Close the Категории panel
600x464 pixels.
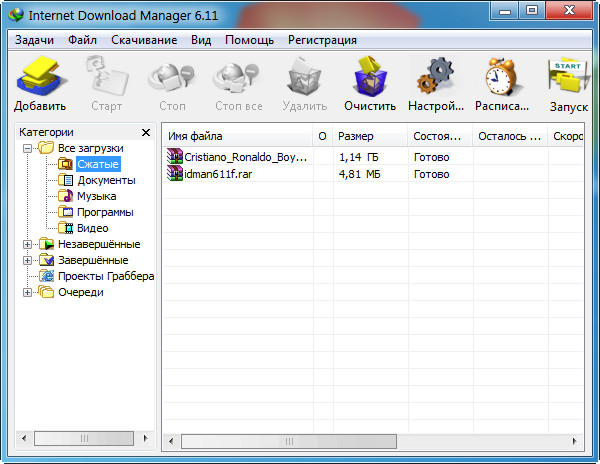146,132
